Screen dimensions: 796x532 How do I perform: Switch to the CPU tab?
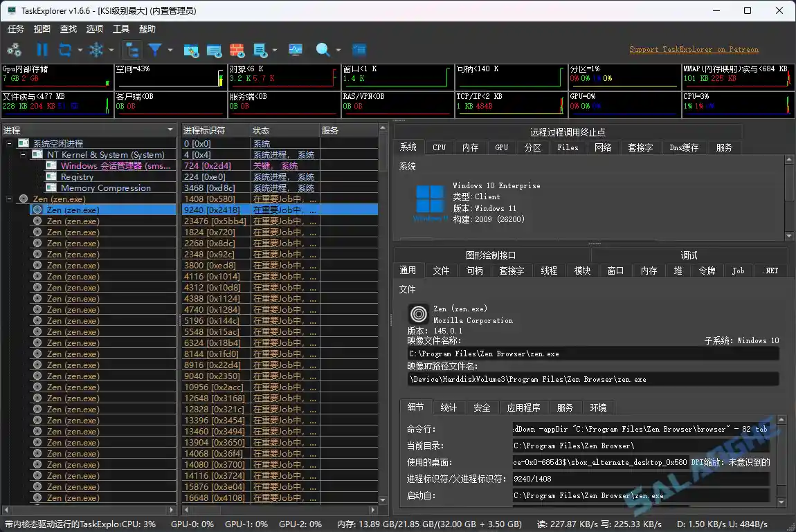click(x=439, y=147)
